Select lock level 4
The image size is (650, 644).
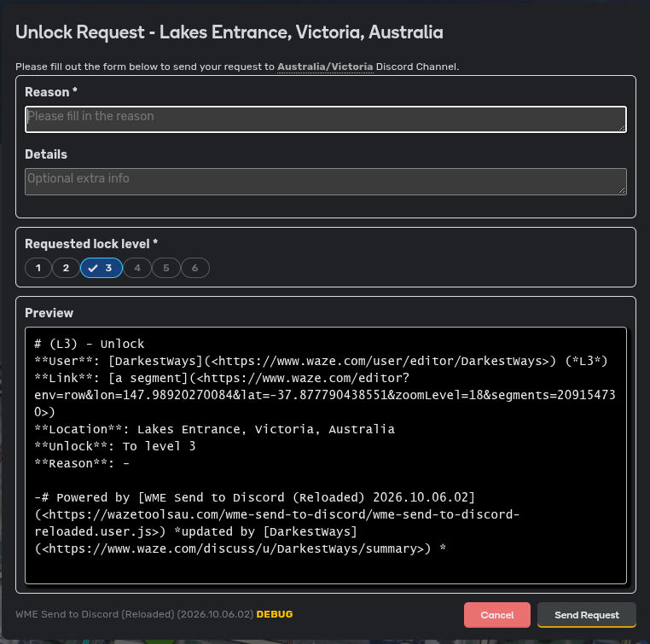coord(137,268)
